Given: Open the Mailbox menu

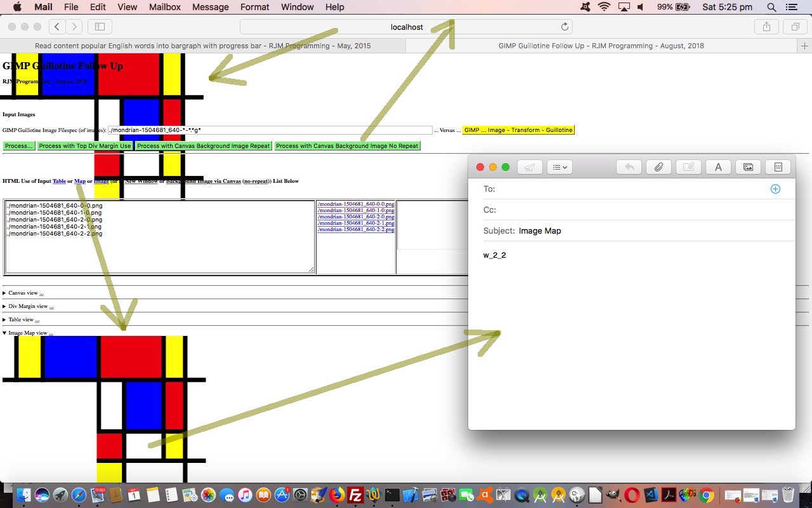Looking at the screenshot, I should tap(165, 7).
